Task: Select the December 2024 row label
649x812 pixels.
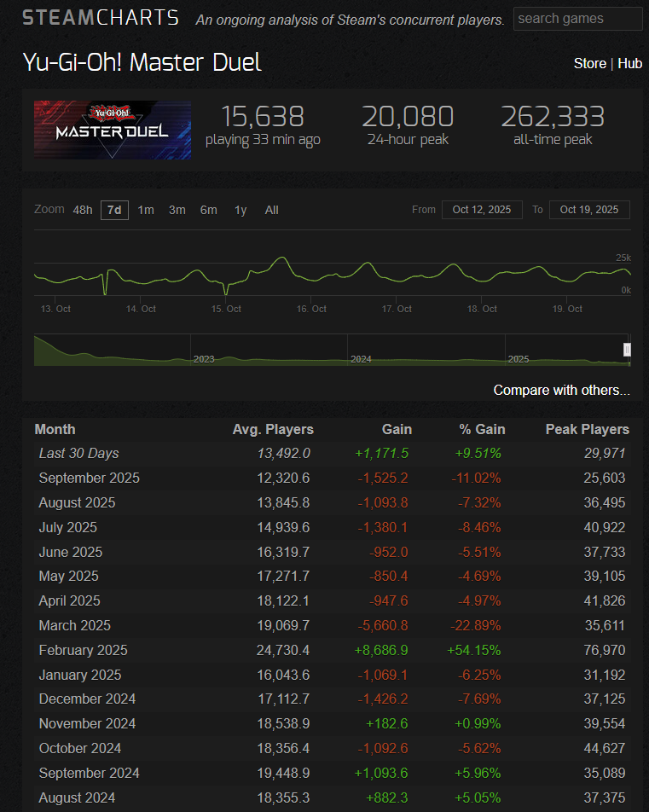Action: tap(87, 699)
